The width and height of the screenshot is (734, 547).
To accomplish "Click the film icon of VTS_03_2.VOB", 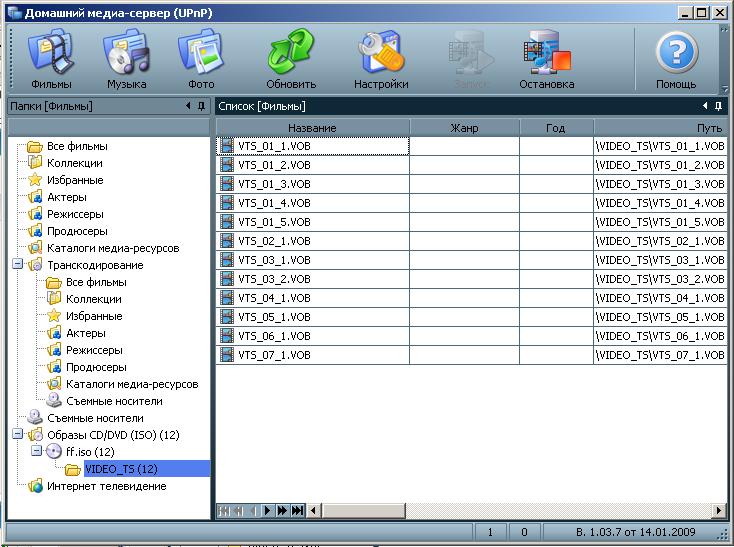I will pos(227,279).
